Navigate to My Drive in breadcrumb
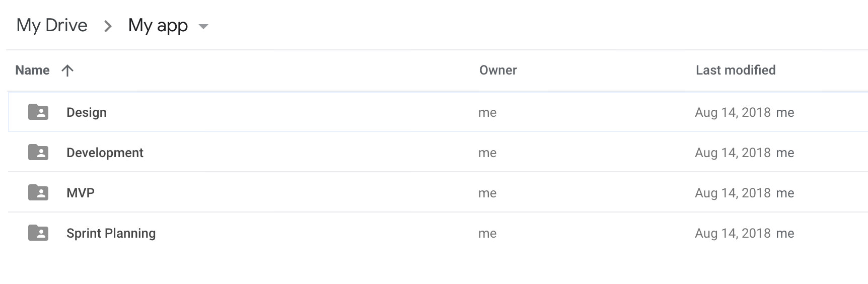This screenshot has height=284, width=868. [x=52, y=25]
